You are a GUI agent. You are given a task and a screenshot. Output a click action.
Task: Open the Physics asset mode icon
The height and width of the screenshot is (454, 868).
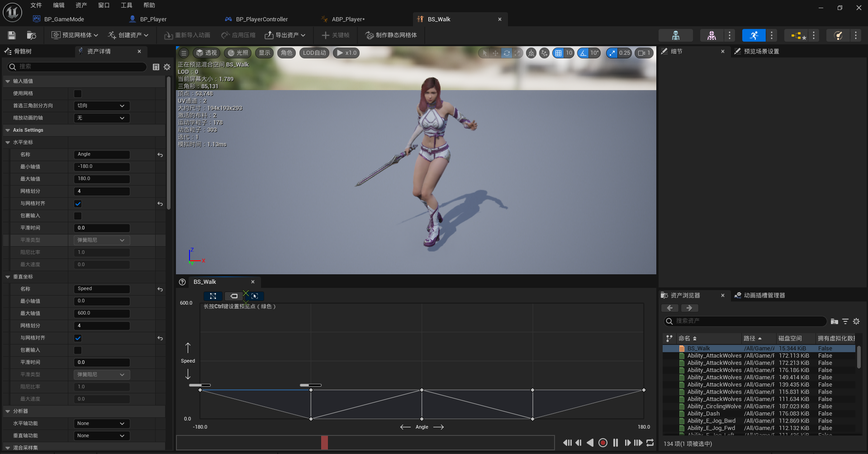838,35
